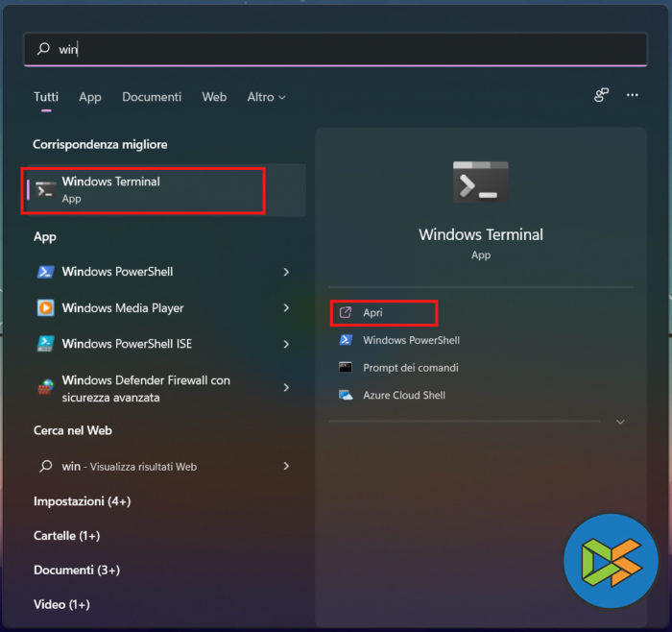Open the Altro dropdown filter
672x632 pixels.
point(266,97)
